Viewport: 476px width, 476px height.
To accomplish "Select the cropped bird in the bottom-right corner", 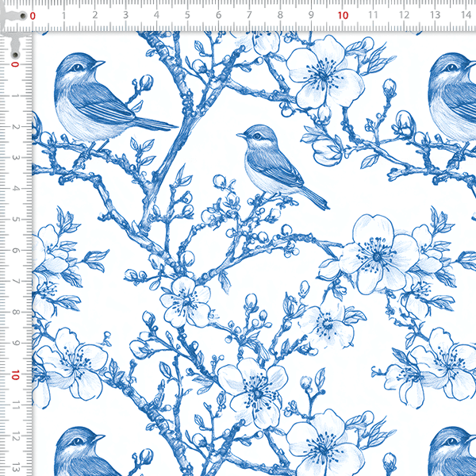I will 454,452.
